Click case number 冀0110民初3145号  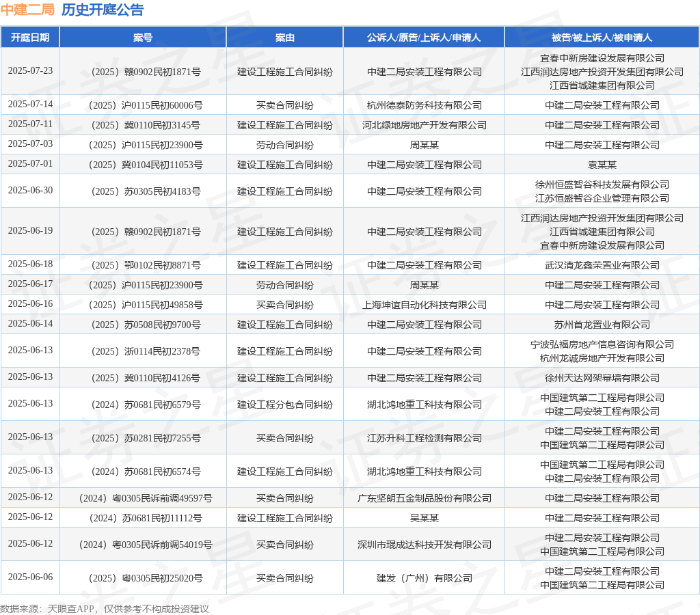[x=146, y=125]
